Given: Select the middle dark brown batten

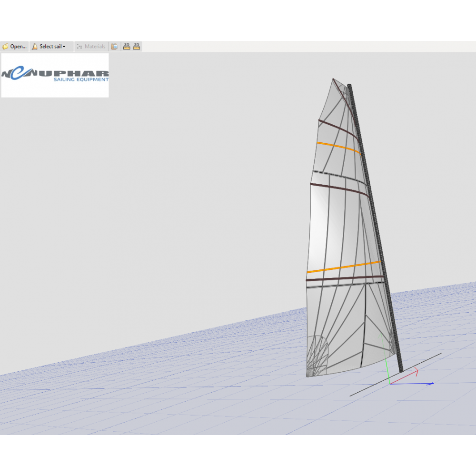Looking at the screenshot, I should pyautogui.click(x=339, y=188).
